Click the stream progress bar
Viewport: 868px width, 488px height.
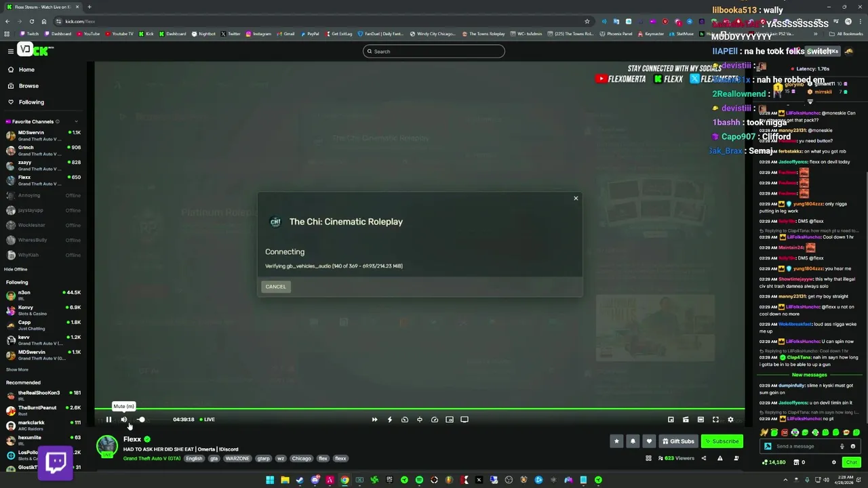click(419, 409)
